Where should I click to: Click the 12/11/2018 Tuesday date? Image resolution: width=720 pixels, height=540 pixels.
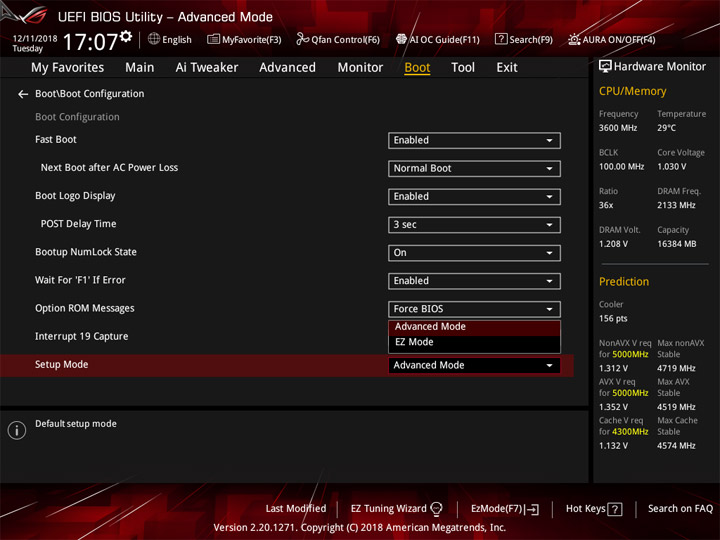[34, 43]
